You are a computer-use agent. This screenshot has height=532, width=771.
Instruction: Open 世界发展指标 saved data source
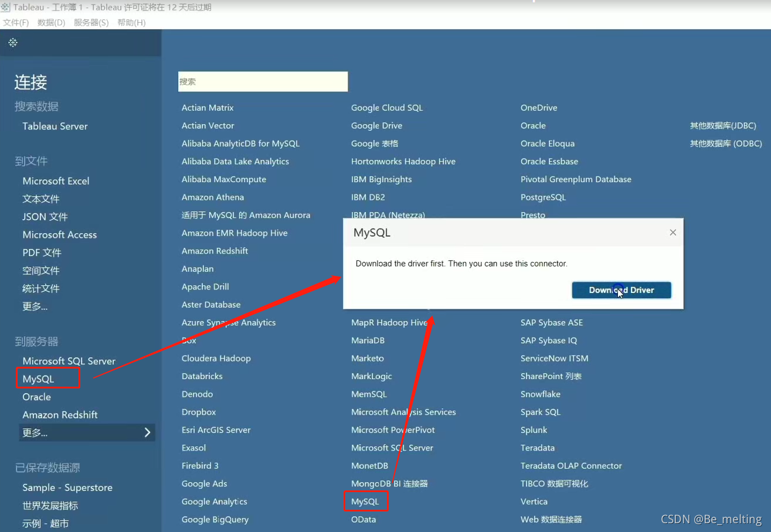tap(50, 506)
